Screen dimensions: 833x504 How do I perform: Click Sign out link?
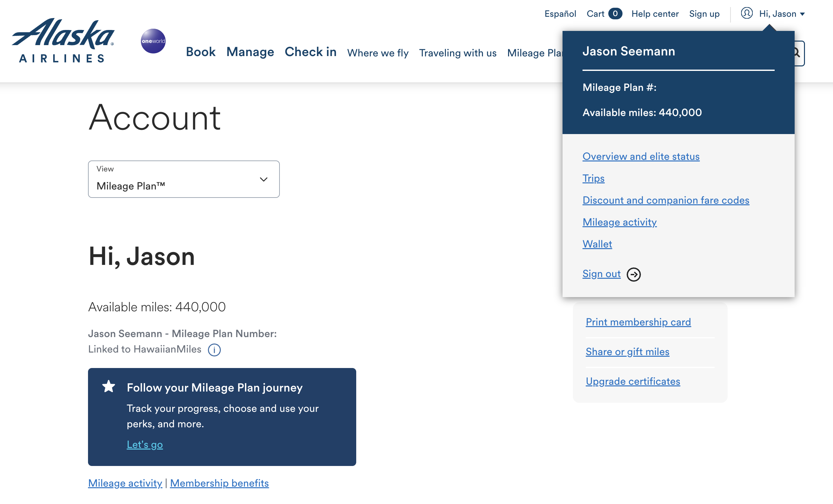[602, 274]
